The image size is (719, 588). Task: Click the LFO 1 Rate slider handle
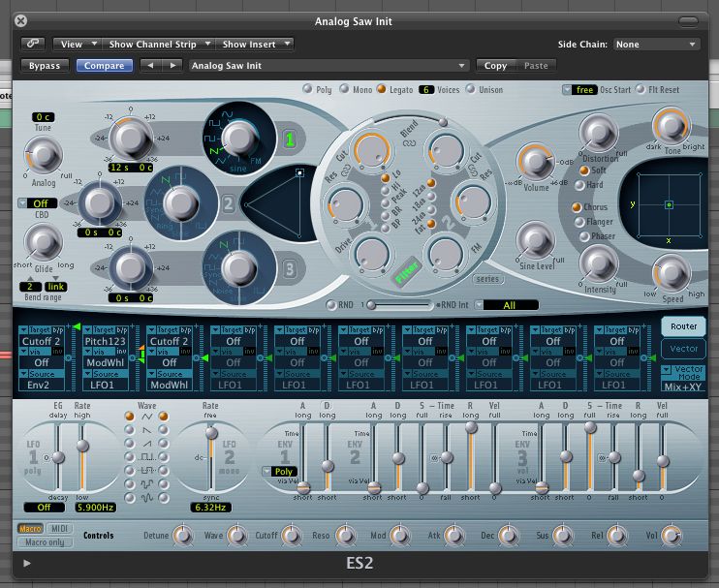(82, 446)
